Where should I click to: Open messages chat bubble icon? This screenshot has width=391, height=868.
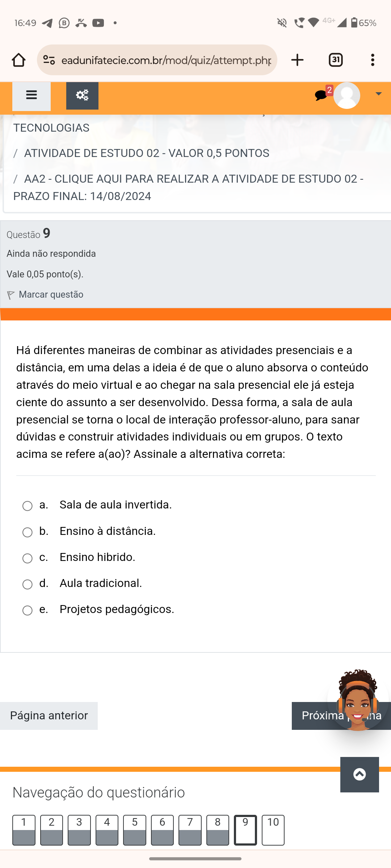[x=321, y=95]
